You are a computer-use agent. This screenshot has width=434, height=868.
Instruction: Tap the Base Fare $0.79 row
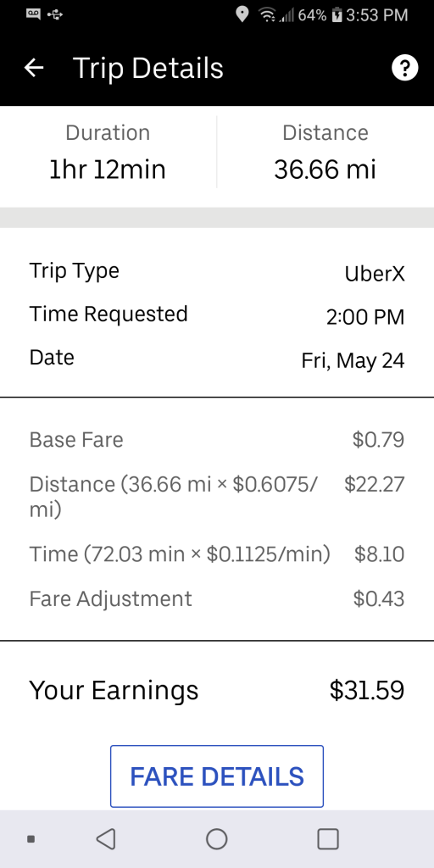click(x=217, y=440)
